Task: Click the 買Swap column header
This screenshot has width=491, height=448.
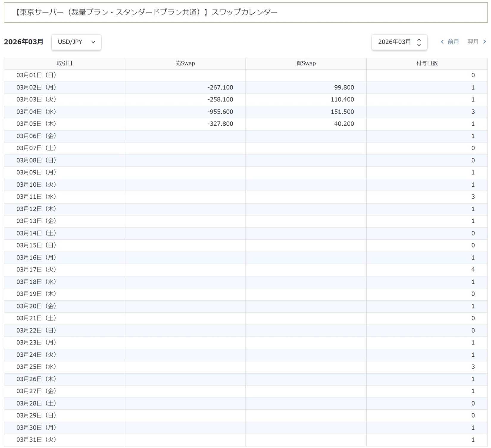Action: [x=306, y=63]
